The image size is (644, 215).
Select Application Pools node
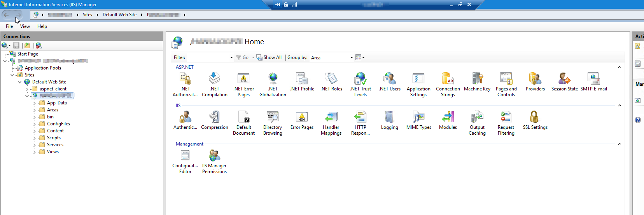coord(43,68)
